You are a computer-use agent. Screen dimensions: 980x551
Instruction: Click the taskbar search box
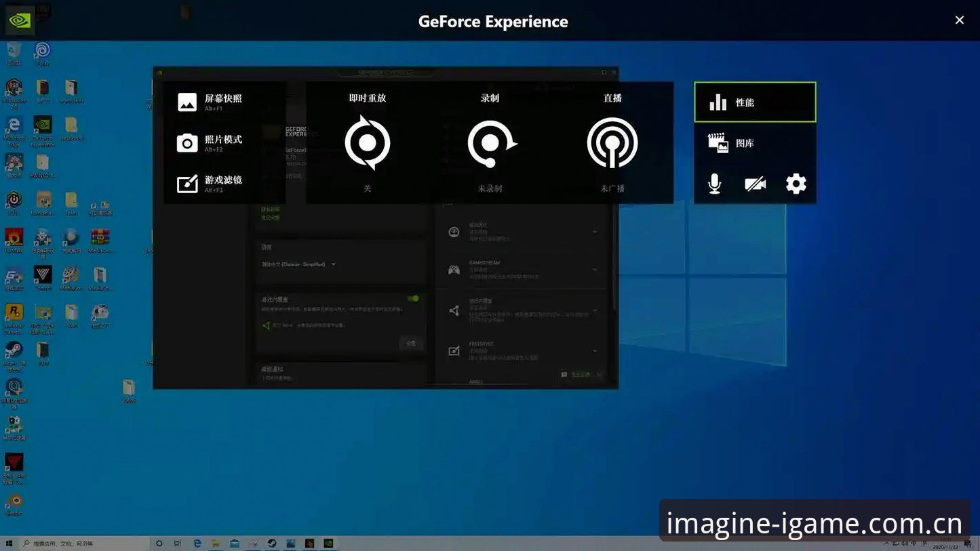coord(84,544)
